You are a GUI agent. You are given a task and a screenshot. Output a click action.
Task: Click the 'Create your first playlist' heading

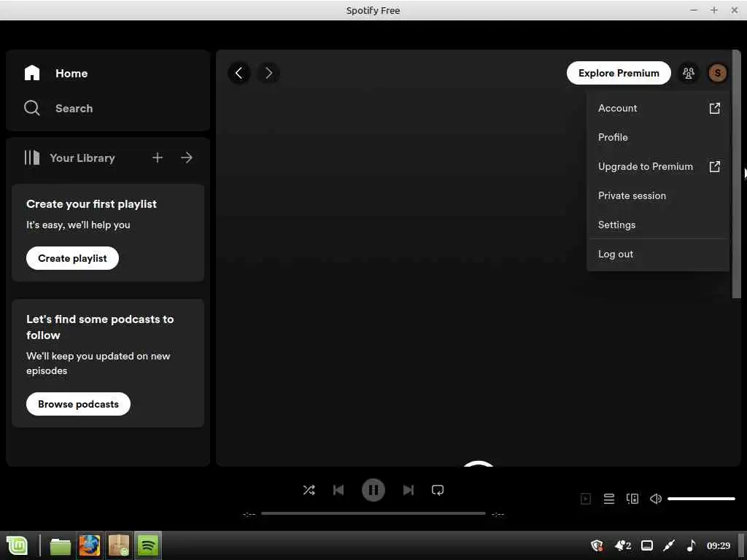point(91,204)
